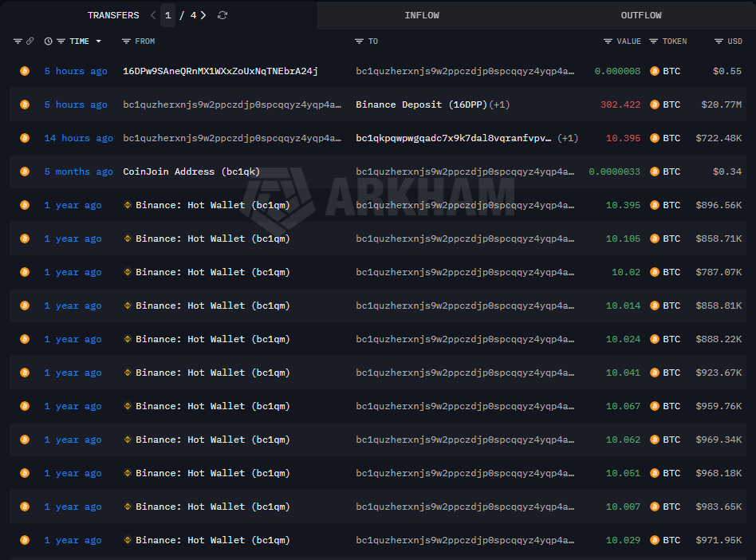Click the 16DPw9SAneQRnMX1WXxZoUxNqTNEbrA24j sender address
The image size is (756, 560).
[x=220, y=71]
